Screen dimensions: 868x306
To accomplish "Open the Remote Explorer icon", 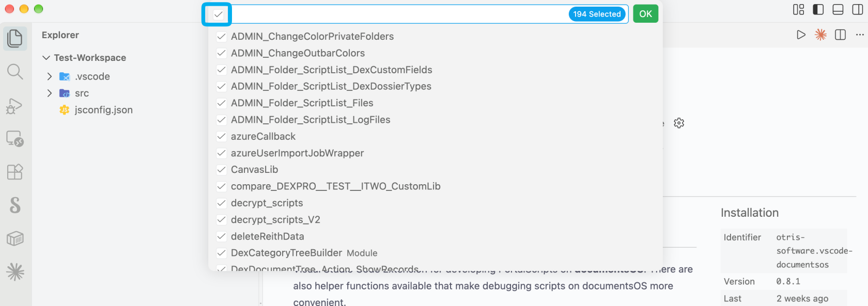I will pyautogui.click(x=15, y=139).
